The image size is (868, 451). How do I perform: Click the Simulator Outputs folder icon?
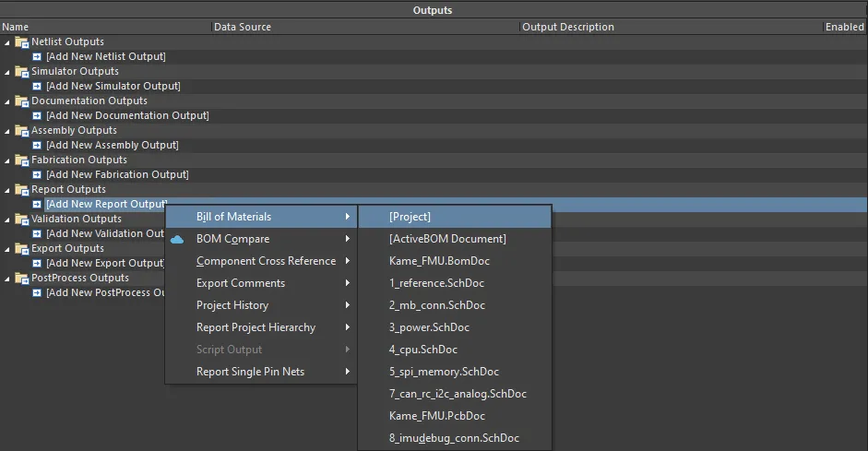[x=22, y=71]
